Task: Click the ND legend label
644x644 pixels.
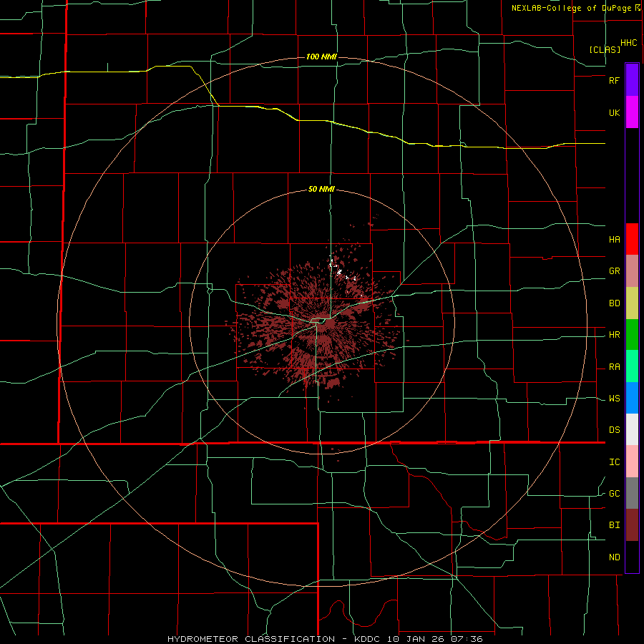Action: coord(615,557)
